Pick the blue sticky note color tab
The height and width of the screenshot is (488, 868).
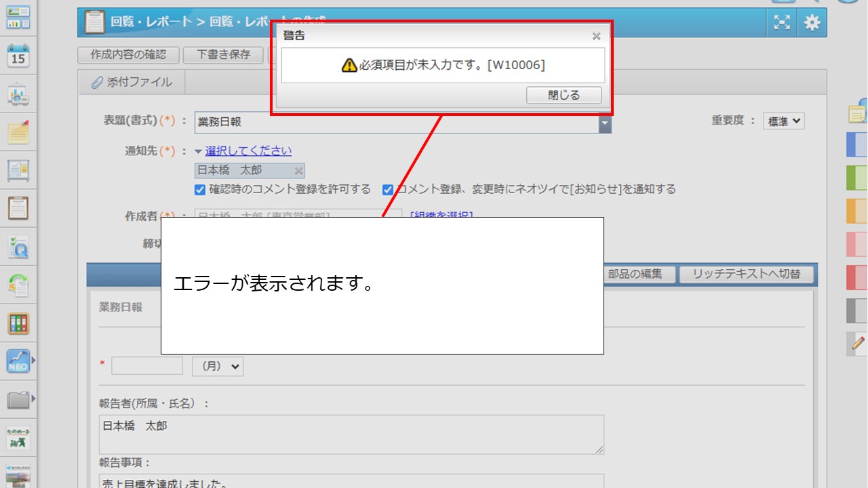[x=857, y=146]
